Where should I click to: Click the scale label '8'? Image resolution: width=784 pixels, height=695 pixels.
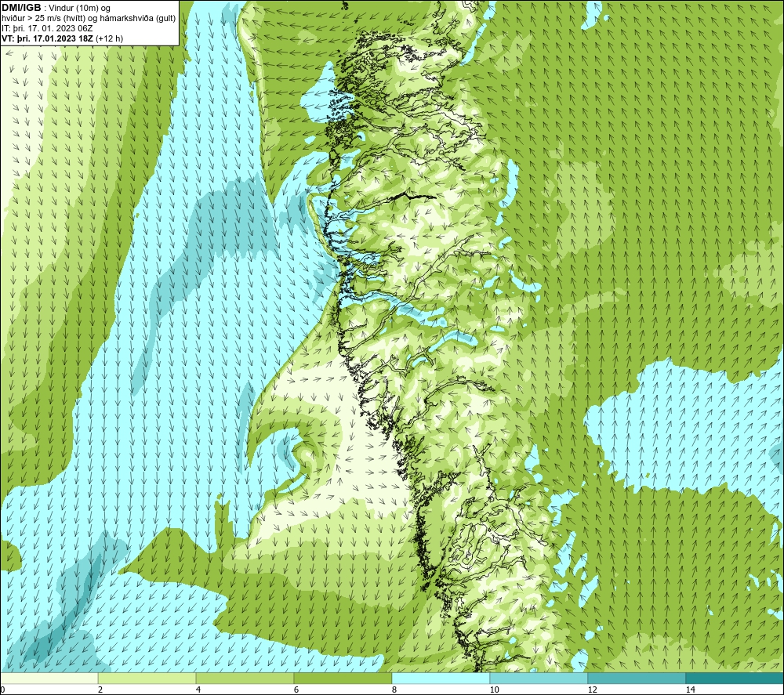point(394,690)
